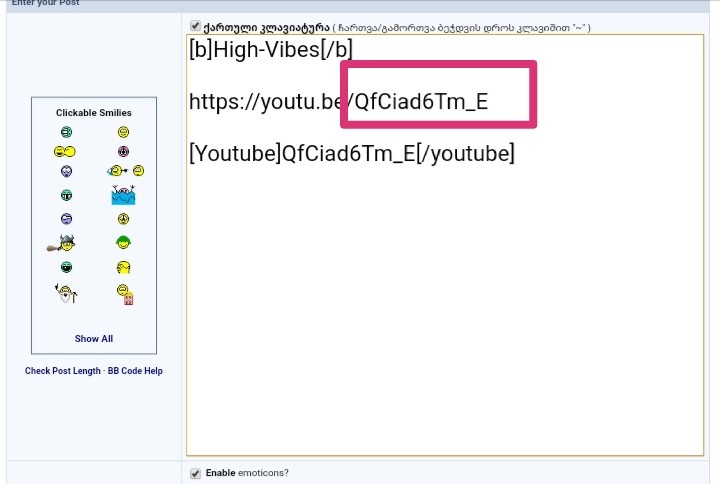This screenshot has width=720, height=484.
Task: Toggle the Georgian keyboard checkbox
Action: 195,26
